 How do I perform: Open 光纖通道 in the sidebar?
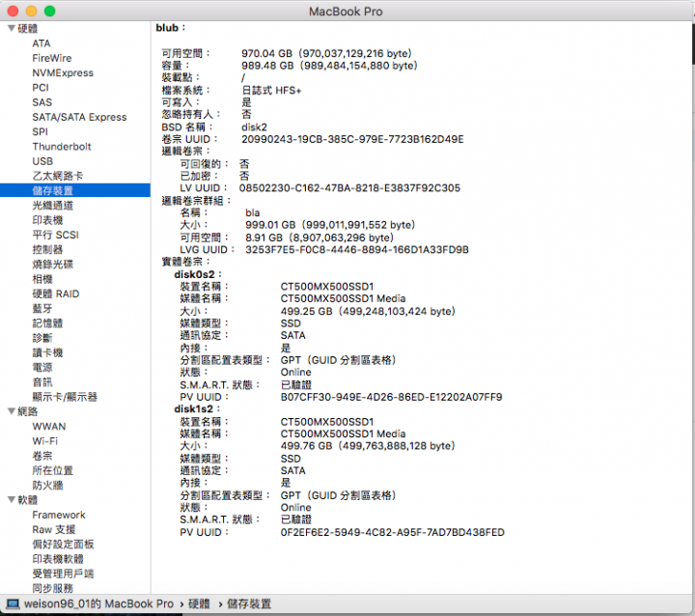[53, 206]
